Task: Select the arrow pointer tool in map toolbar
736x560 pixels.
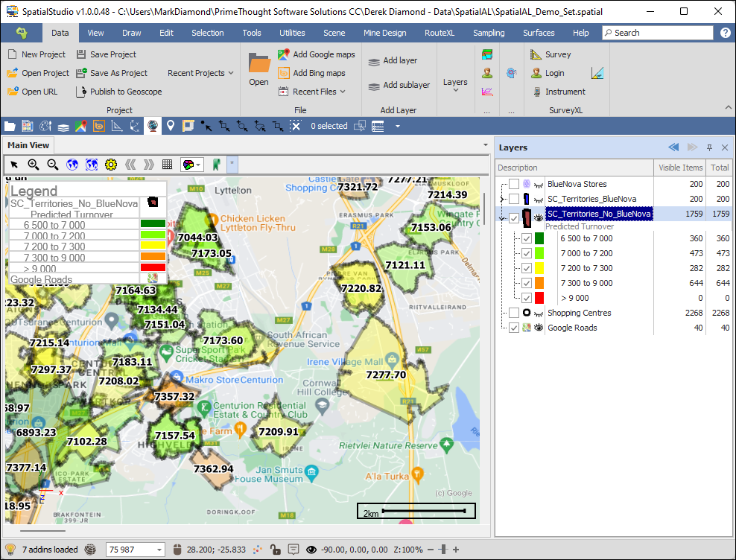Action: point(14,165)
